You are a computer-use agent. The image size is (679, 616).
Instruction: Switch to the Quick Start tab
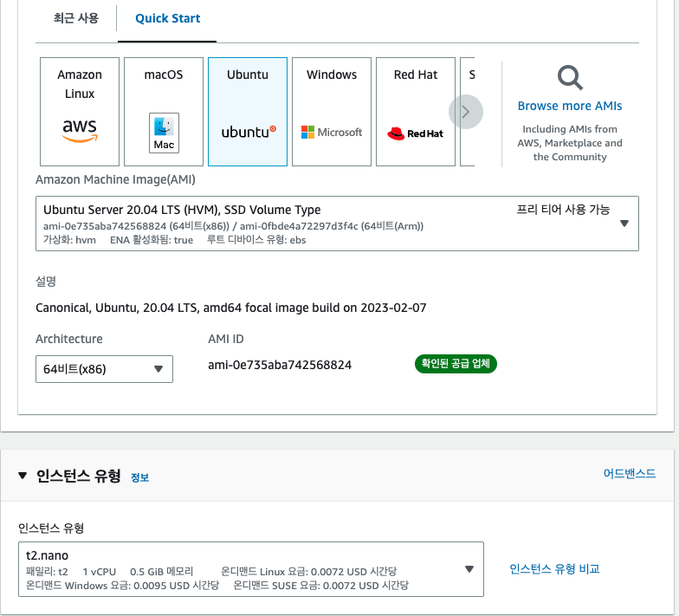click(x=168, y=19)
